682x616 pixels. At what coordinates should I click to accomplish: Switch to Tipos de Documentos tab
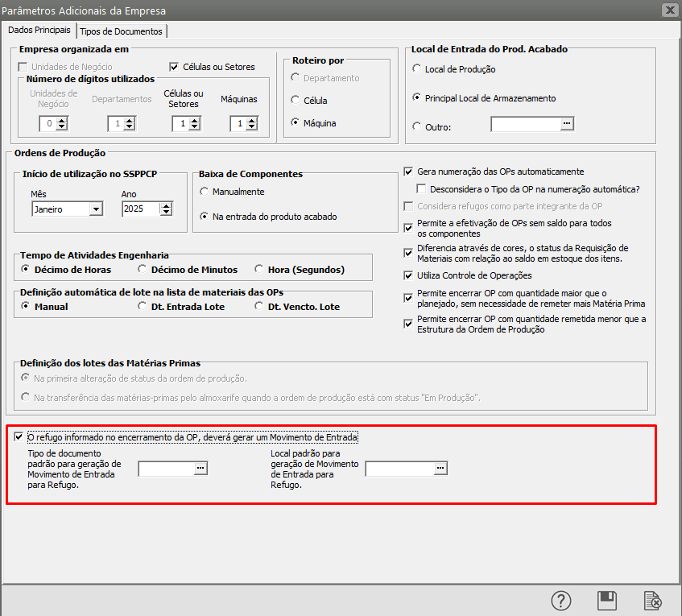(122, 31)
